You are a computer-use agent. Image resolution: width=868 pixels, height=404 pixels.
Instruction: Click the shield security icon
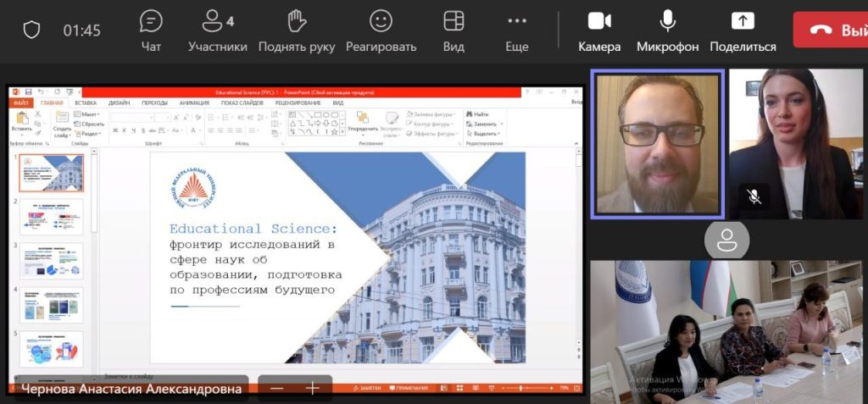[31, 30]
